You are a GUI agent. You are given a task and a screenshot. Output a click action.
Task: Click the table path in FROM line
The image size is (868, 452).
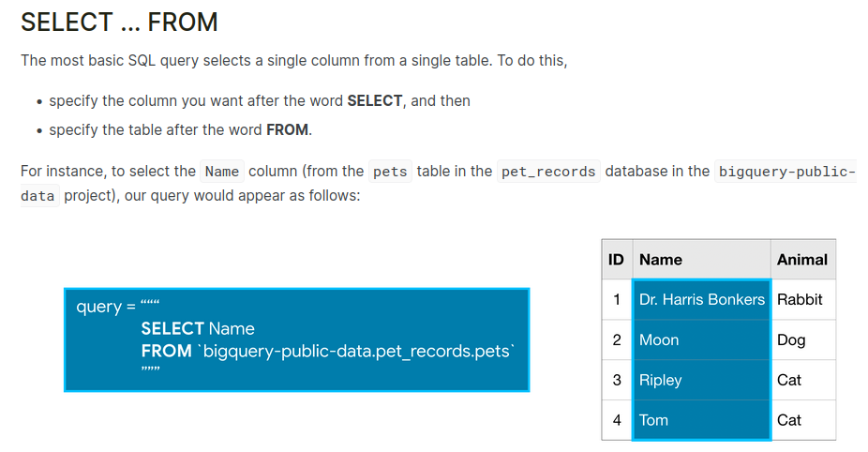tap(358, 352)
